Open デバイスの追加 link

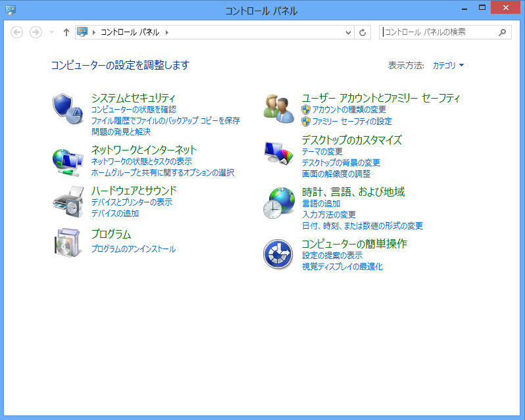pos(115,214)
